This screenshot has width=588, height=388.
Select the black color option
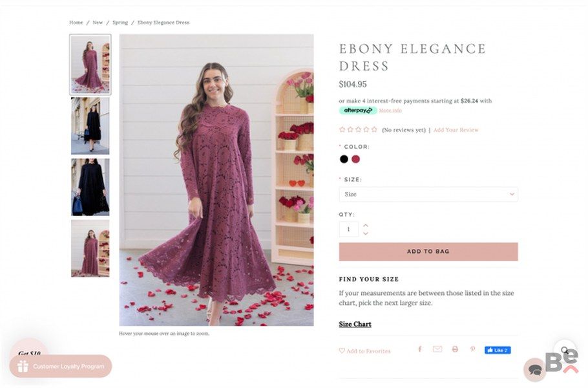(x=344, y=159)
